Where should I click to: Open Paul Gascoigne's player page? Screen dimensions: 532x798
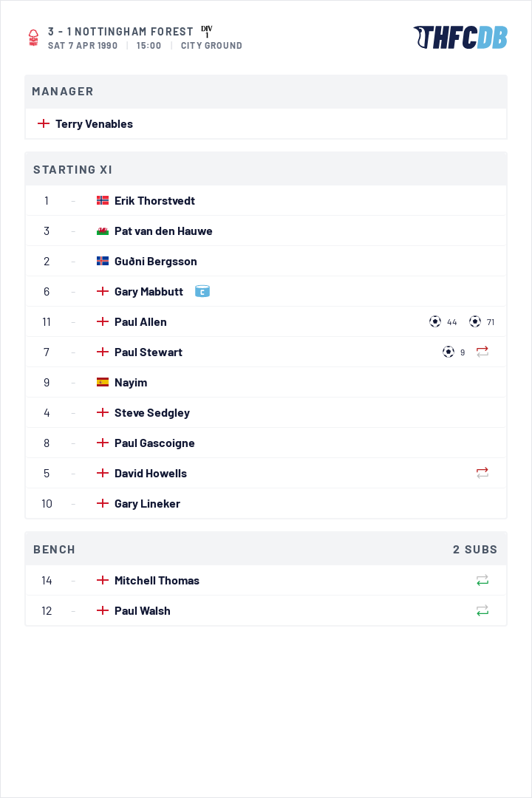click(x=154, y=443)
